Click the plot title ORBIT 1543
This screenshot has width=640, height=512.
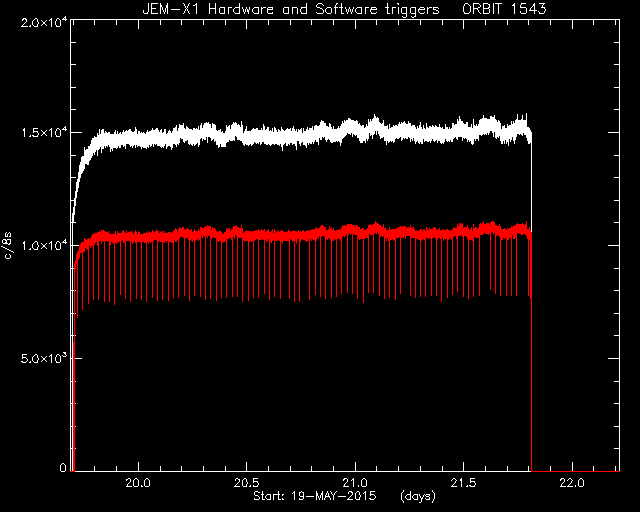coord(504,9)
